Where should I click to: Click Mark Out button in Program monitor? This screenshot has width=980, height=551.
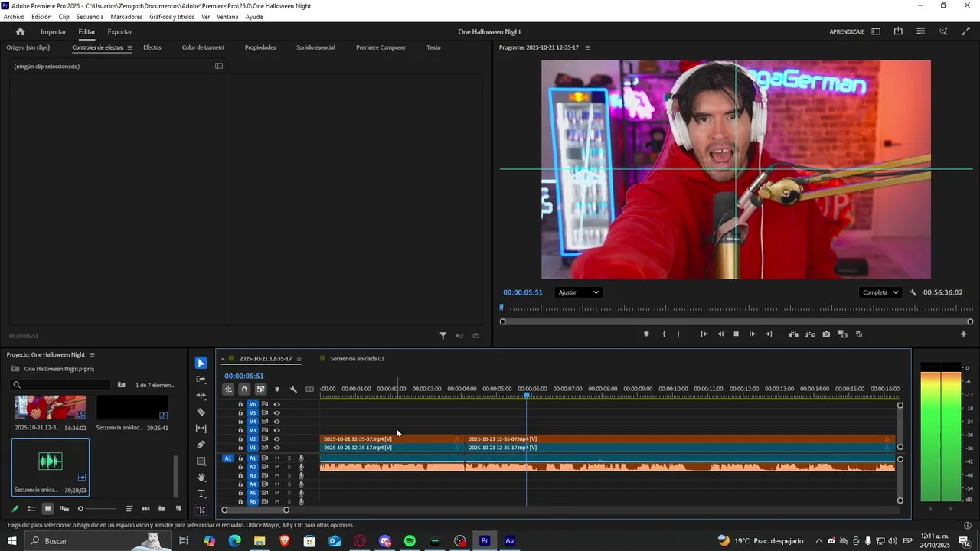click(x=678, y=334)
